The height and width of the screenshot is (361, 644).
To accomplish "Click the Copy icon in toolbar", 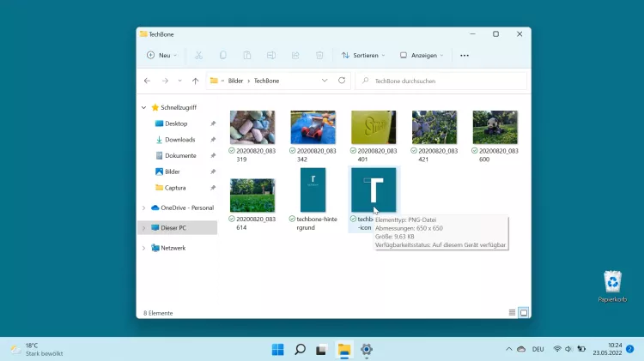I will tap(222, 56).
